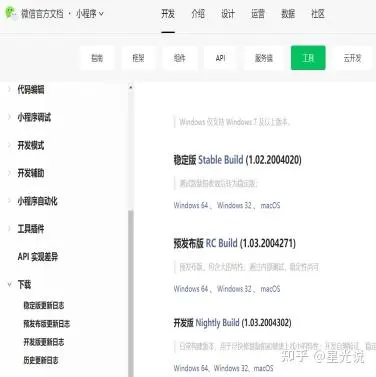Download Nightly Build for Windows 64

(191, 368)
